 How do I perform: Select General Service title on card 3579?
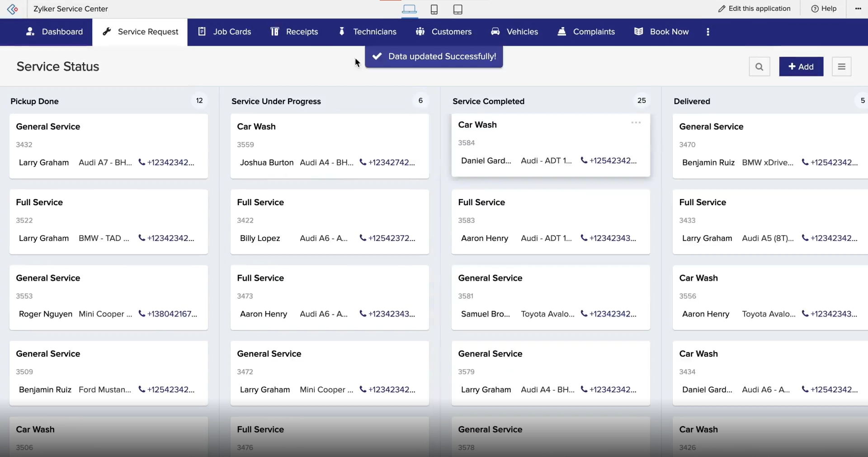click(x=490, y=354)
